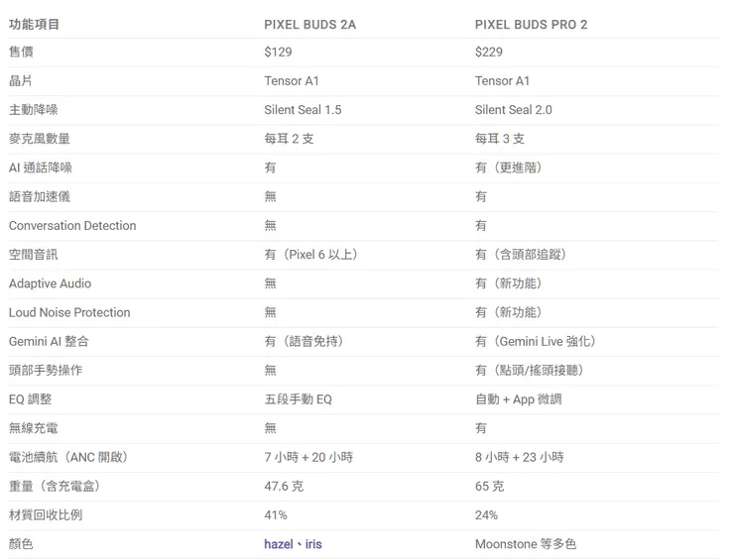Click the 自動 + App 微調 cell
This screenshot has height=560, width=734.
tap(518, 399)
